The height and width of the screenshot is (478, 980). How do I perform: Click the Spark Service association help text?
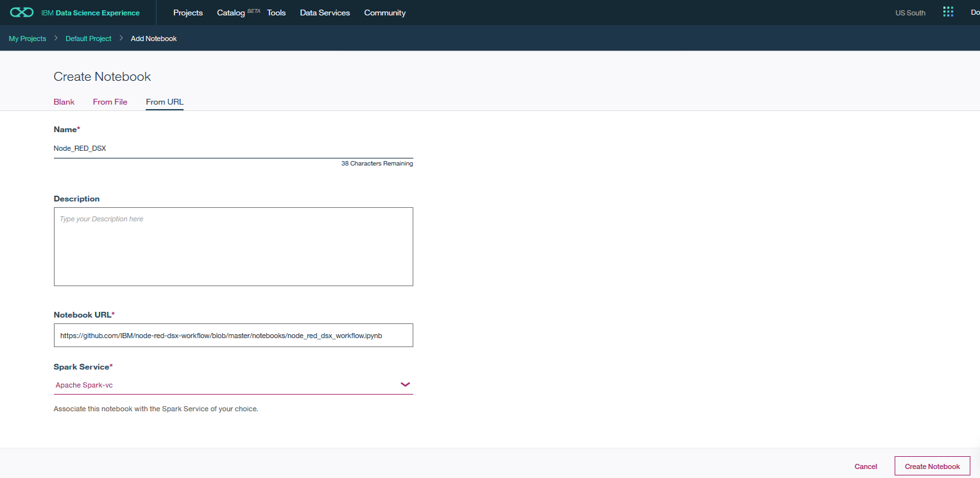point(156,409)
